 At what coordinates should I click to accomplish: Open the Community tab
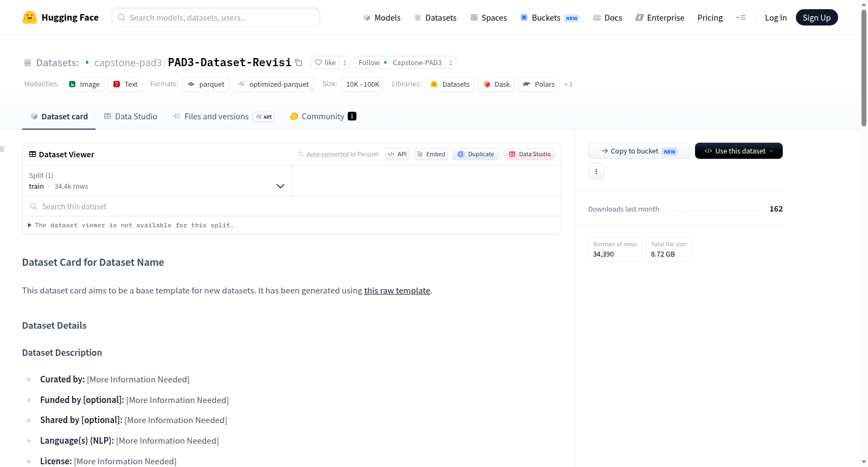323,117
